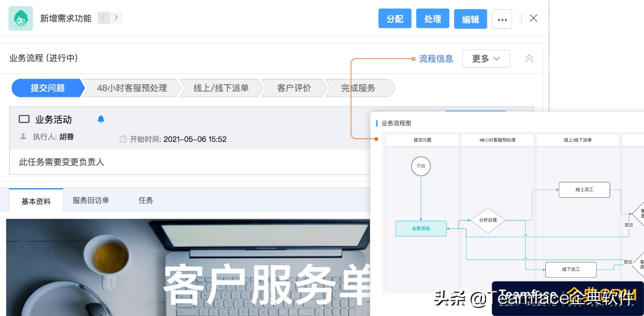Tick the 业务活动 checkbox
Screen dimensions: 644x316
click(24, 119)
